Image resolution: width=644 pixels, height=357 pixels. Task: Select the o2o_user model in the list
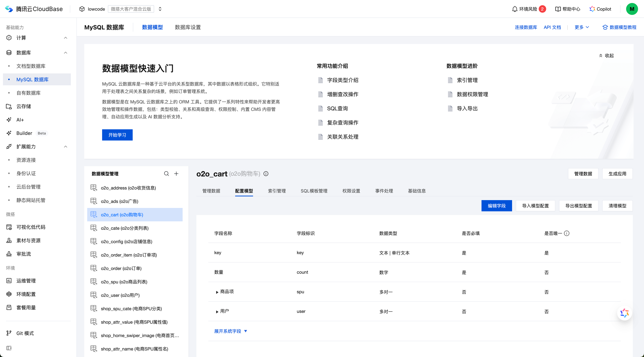[x=120, y=295]
